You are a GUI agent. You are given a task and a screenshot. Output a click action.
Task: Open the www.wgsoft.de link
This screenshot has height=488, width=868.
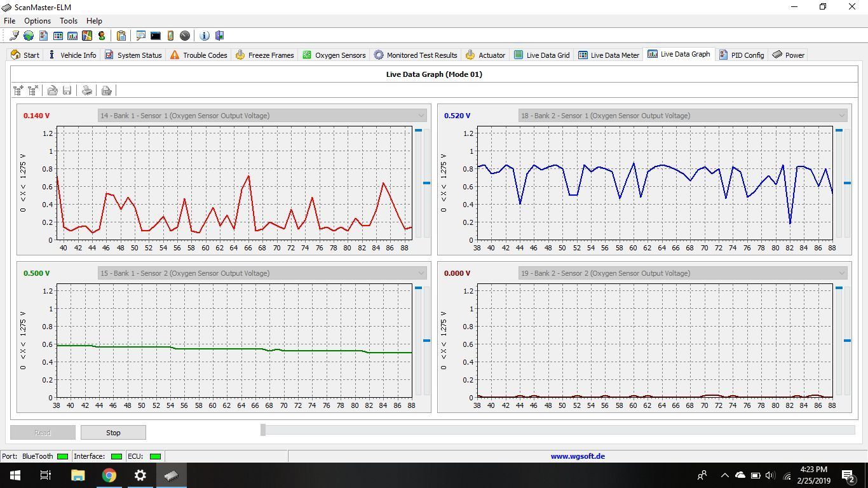(x=578, y=456)
